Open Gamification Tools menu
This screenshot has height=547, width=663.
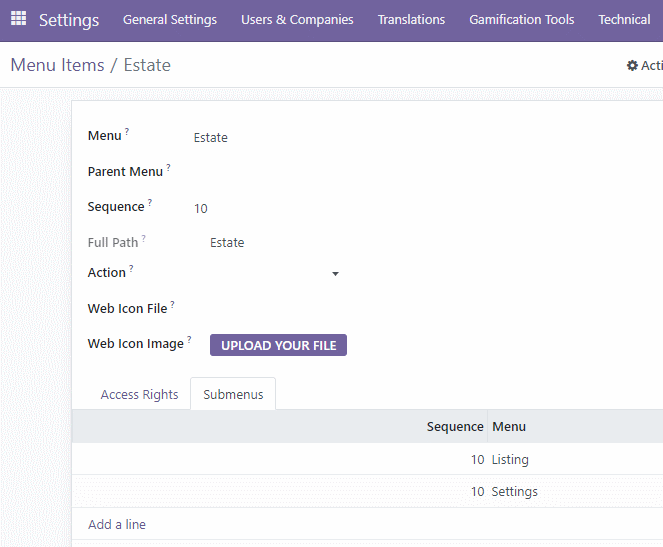pyautogui.click(x=521, y=19)
